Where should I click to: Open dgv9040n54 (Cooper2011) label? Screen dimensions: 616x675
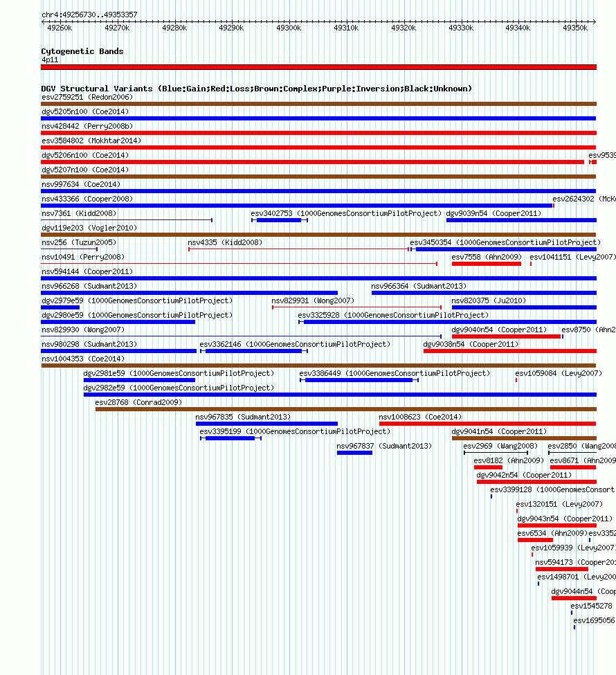[499, 330]
